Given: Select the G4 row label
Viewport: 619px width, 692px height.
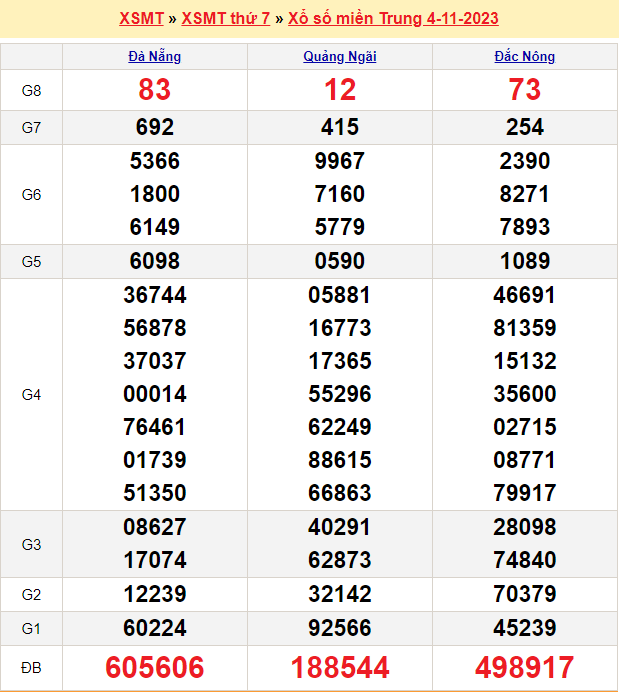Looking at the screenshot, I should click(31, 395).
